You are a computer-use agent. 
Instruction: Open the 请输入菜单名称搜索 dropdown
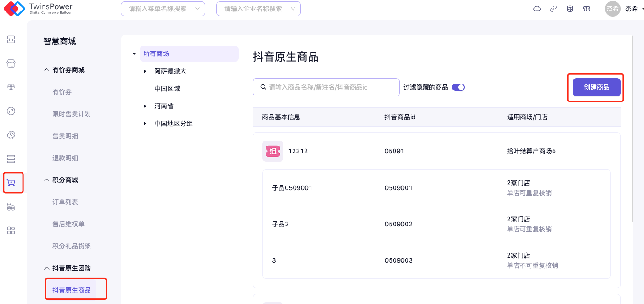(x=163, y=9)
